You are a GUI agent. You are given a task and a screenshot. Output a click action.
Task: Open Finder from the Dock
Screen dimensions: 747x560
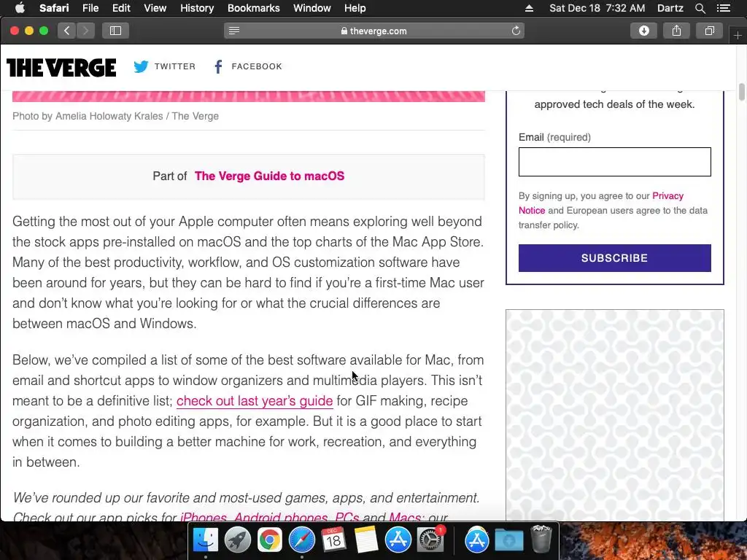pyautogui.click(x=205, y=540)
